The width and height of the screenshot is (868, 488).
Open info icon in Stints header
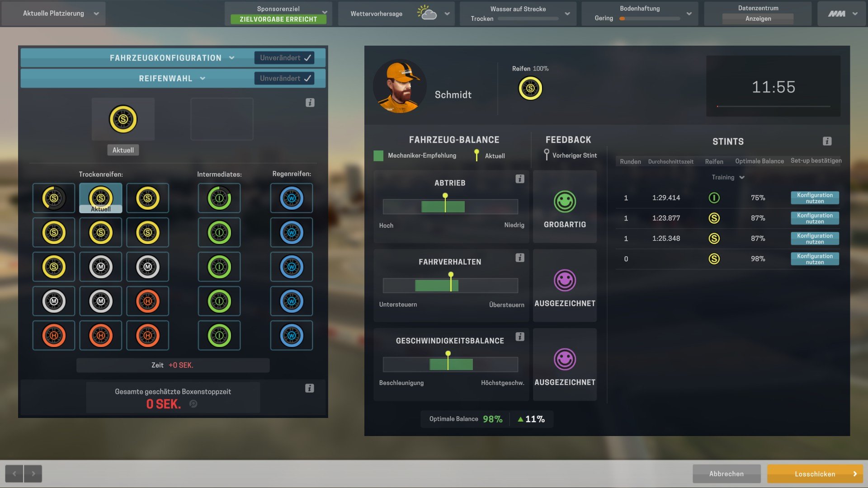(x=827, y=141)
